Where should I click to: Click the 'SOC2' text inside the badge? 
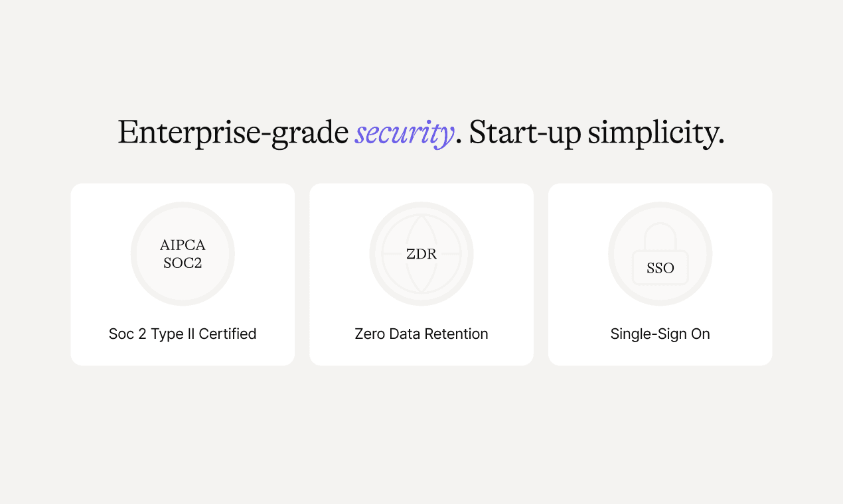click(183, 263)
